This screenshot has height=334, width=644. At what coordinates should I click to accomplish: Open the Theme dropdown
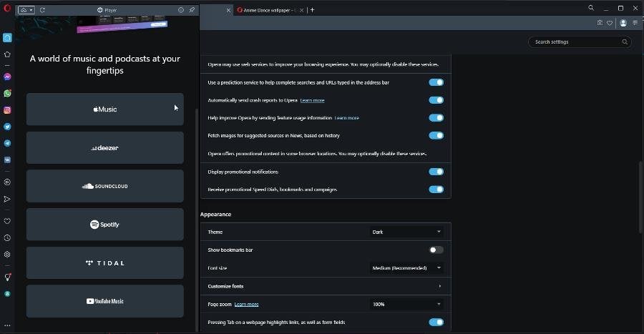click(x=406, y=232)
